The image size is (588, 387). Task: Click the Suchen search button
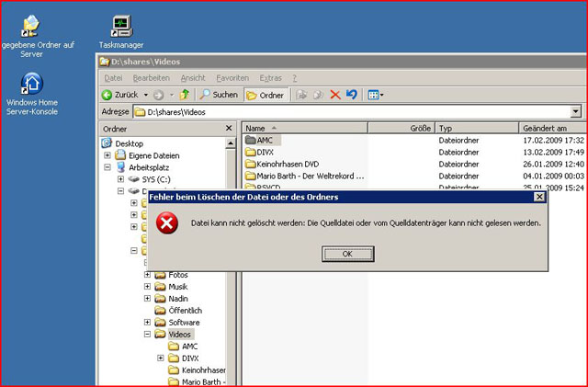point(219,95)
